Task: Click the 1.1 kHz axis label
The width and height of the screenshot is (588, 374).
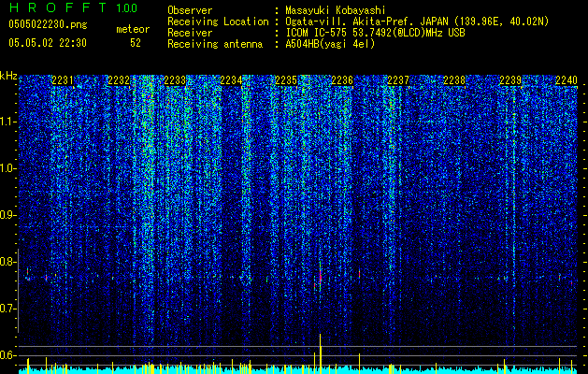Action: (x=7, y=122)
